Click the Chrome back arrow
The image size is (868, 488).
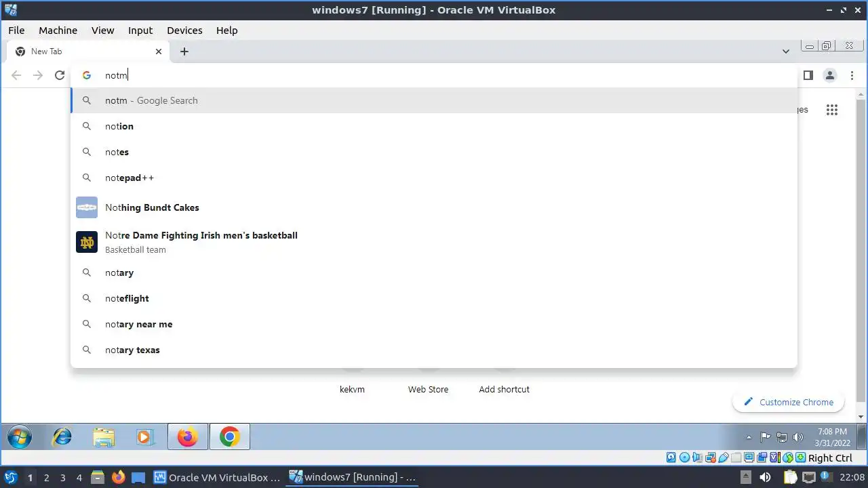16,75
